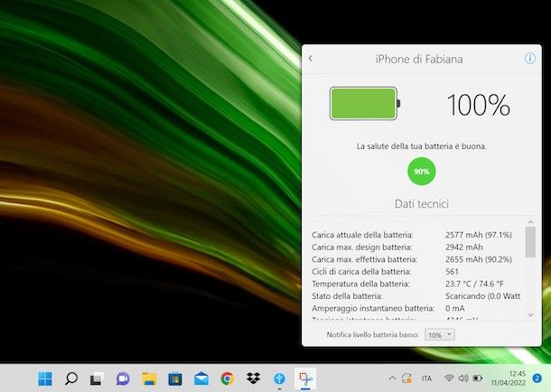Click the value '2942 mAh'
The width and height of the screenshot is (551, 392).
(x=464, y=247)
